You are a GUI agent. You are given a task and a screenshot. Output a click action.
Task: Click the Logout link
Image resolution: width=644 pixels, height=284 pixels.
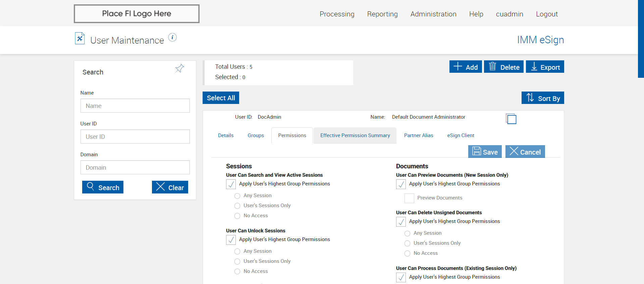[x=546, y=14]
